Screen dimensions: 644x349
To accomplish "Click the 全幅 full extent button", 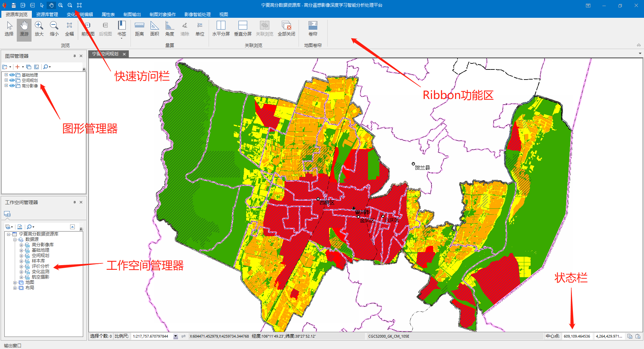I will 69,29.
